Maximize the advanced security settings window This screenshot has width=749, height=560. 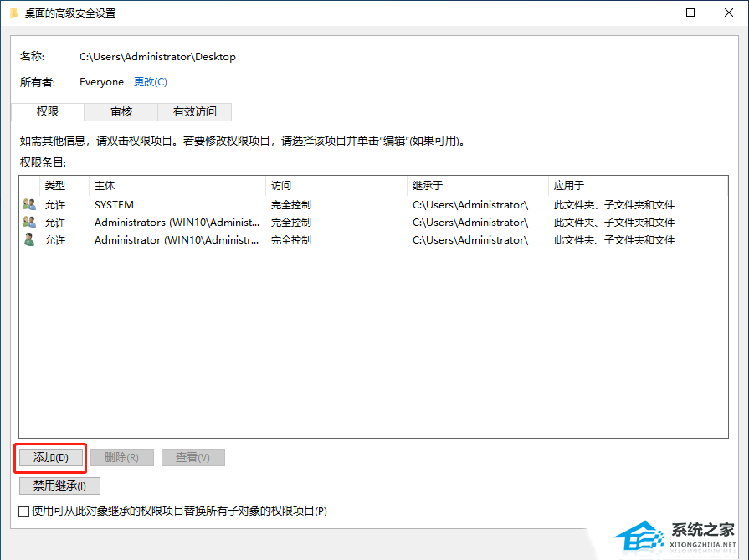tap(690, 13)
